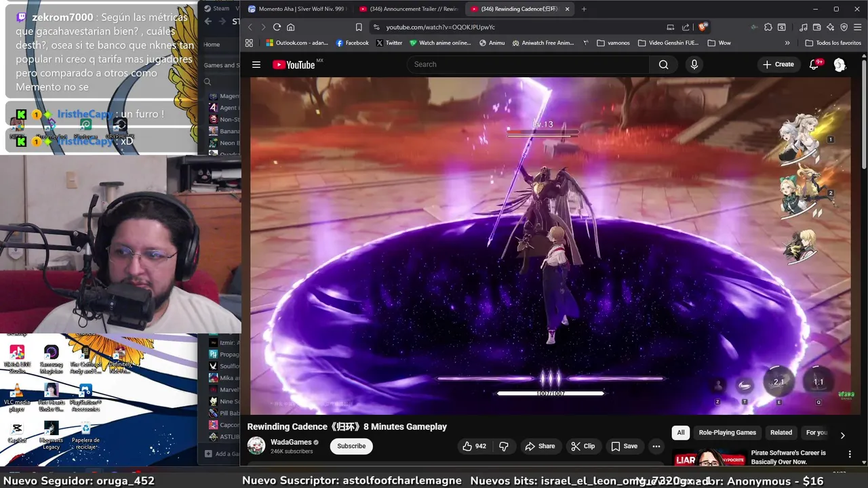868x488 pixels.
Task: Click the browser share icon in address bar
Action: coord(686,27)
